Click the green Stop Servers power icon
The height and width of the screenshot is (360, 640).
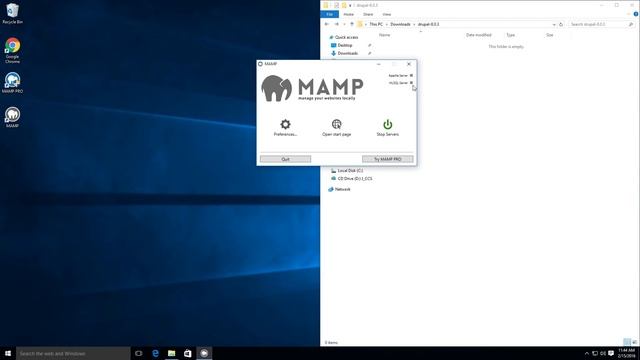[x=387, y=124]
